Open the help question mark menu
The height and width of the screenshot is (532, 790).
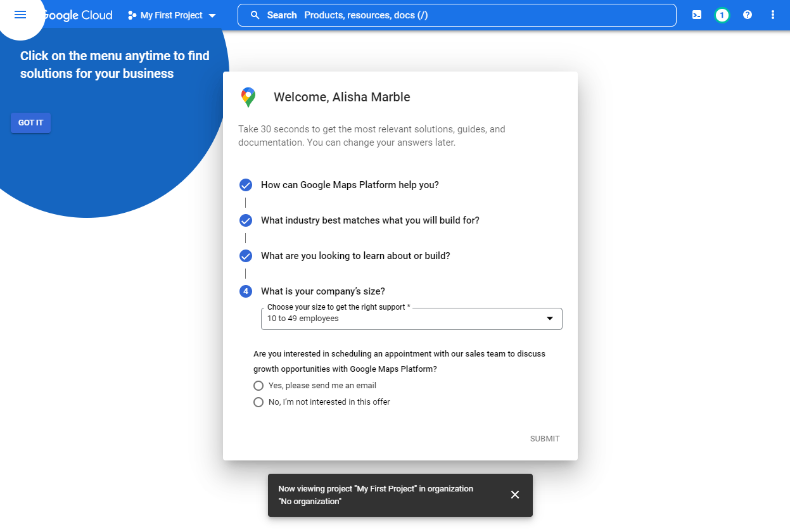coord(748,15)
